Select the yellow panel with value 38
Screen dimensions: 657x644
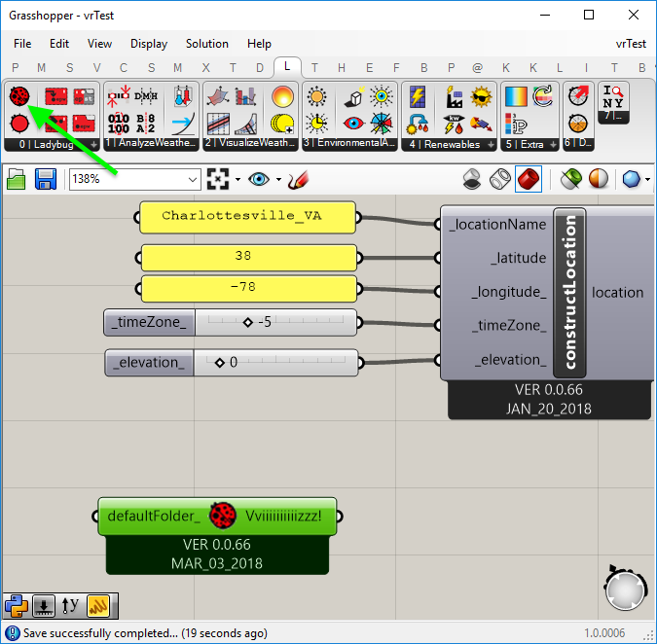(x=249, y=258)
